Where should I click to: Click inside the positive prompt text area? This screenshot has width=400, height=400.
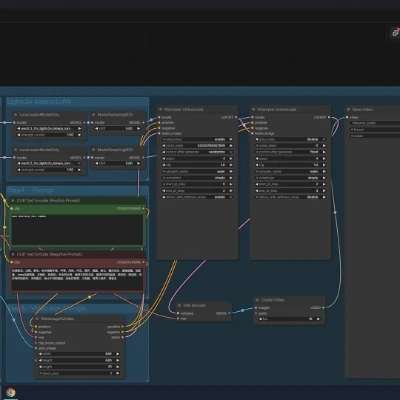[x=77, y=229]
